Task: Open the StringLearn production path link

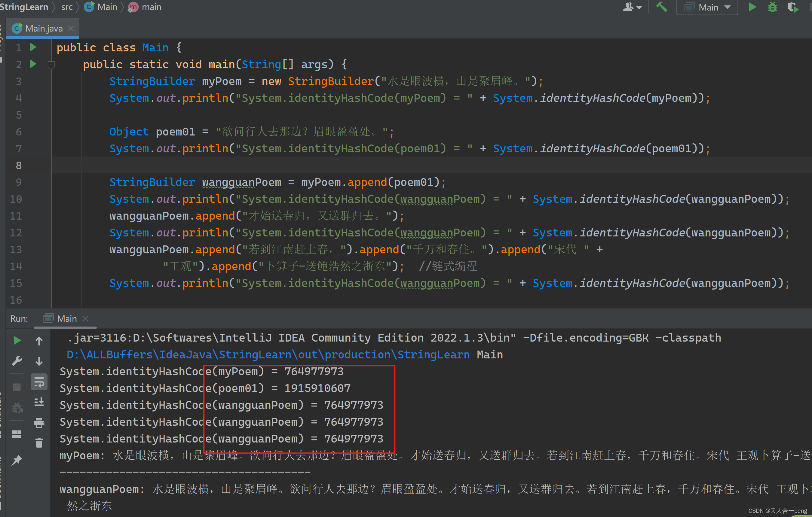Action: coord(268,354)
